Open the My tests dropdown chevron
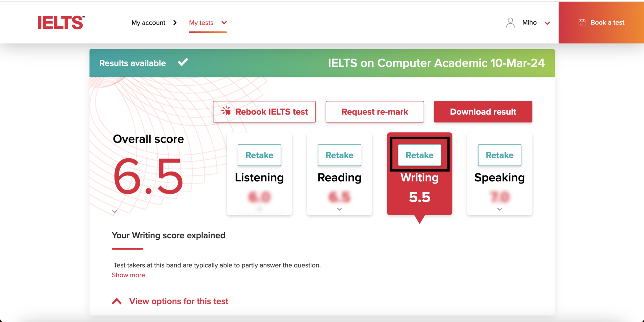The width and height of the screenshot is (644, 322). pyautogui.click(x=224, y=23)
